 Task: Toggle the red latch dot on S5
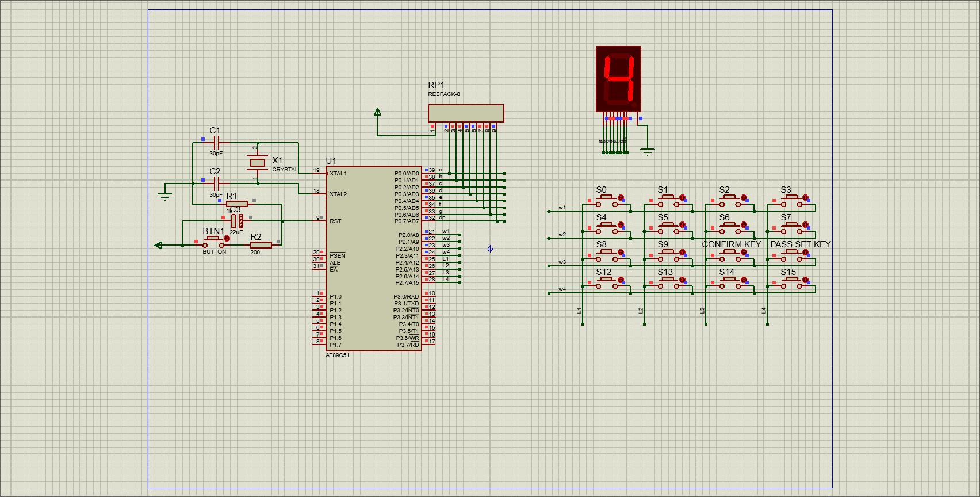point(682,225)
